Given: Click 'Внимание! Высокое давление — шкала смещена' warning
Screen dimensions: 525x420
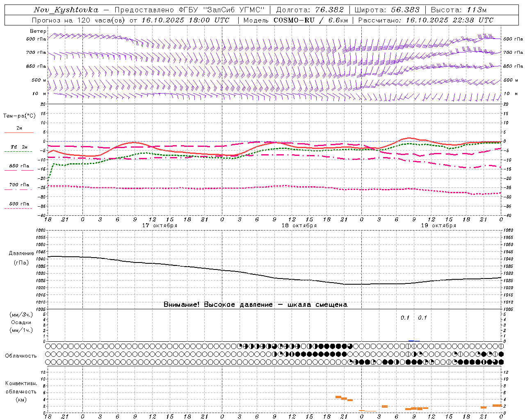Looking at the screenshot, I should point(256,305).
